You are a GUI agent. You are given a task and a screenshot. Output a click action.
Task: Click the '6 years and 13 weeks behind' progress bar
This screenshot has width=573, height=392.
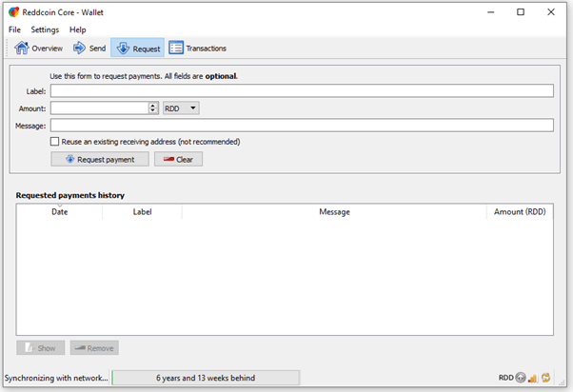(x=206, y=378)
